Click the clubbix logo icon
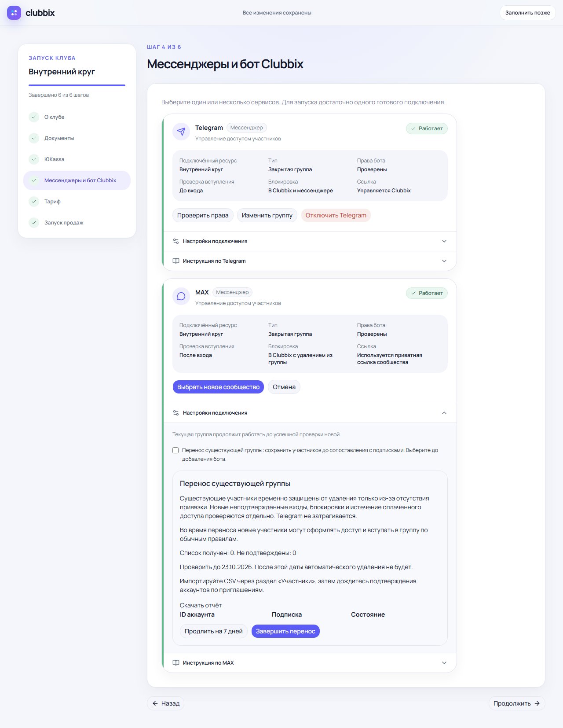The image size is (563, 728). click(x=14, y=13)
